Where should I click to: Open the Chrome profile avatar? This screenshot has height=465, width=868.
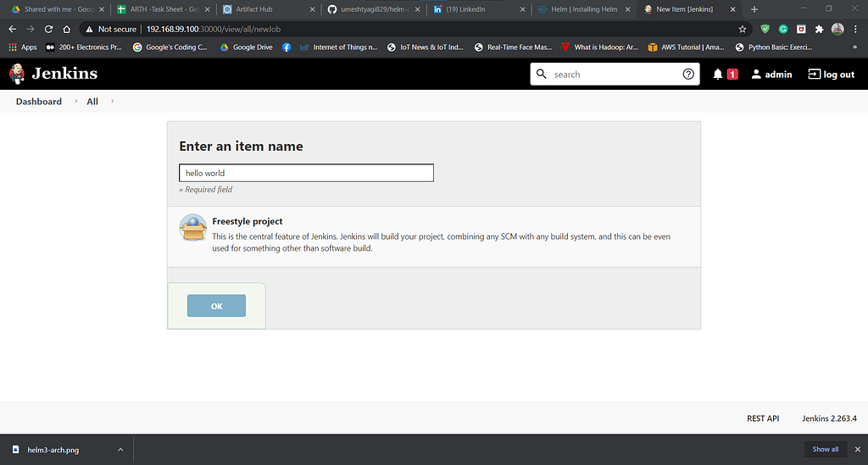point(837,30)
